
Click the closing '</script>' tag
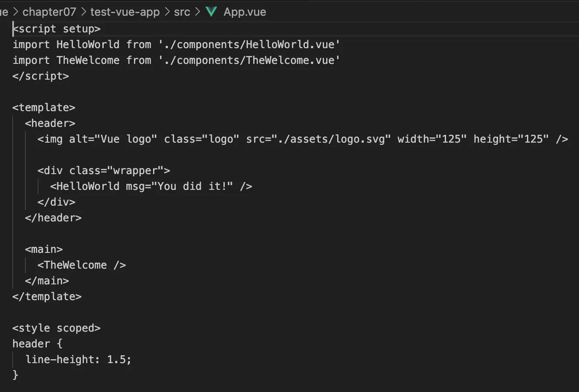coord(41,76)
